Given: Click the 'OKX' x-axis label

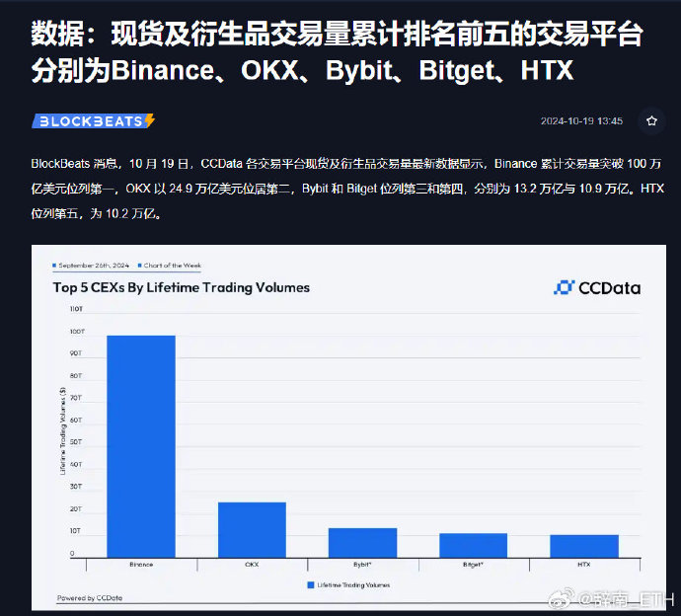Looking at the screenshot, I should (x=252, y=565).
